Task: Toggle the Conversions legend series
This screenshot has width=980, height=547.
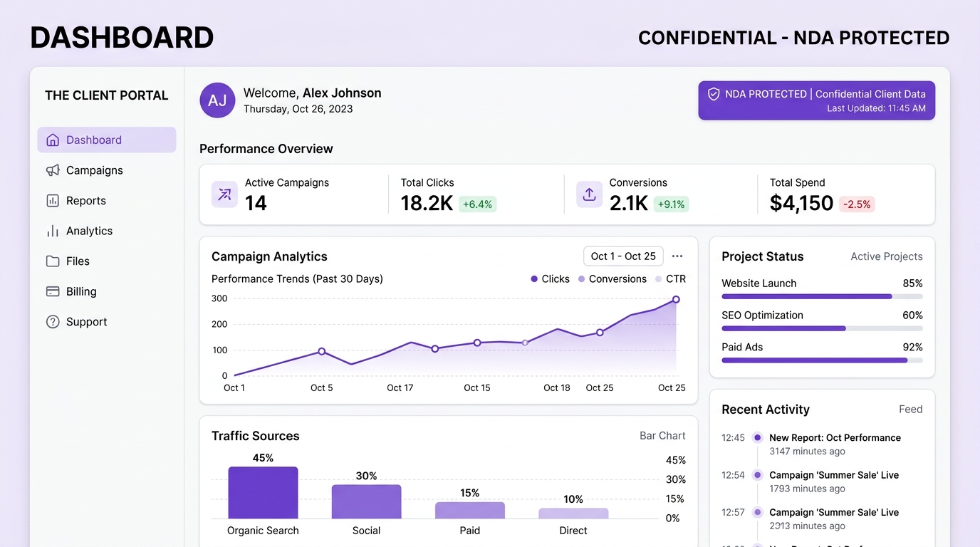Action: [612, 279]
